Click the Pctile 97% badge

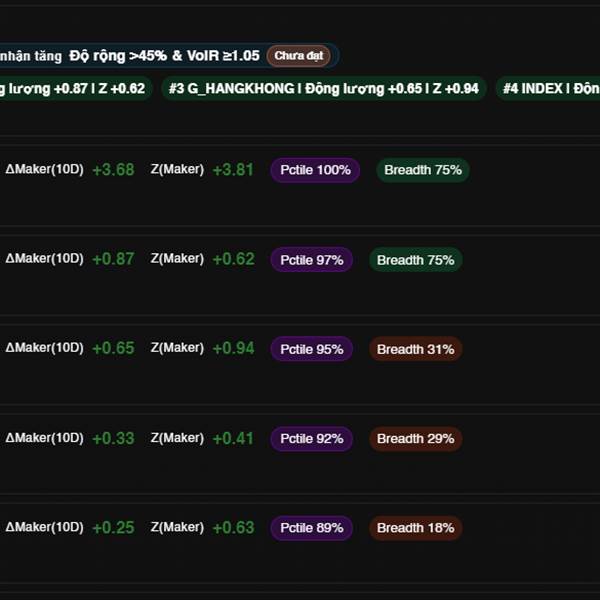pyautogui.click(x=311, y=260)
